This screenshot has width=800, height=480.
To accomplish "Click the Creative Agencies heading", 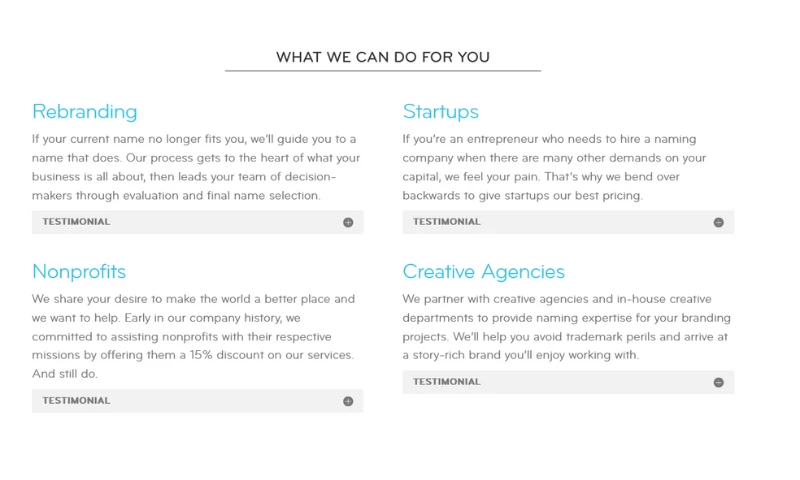I will (484, 272).
